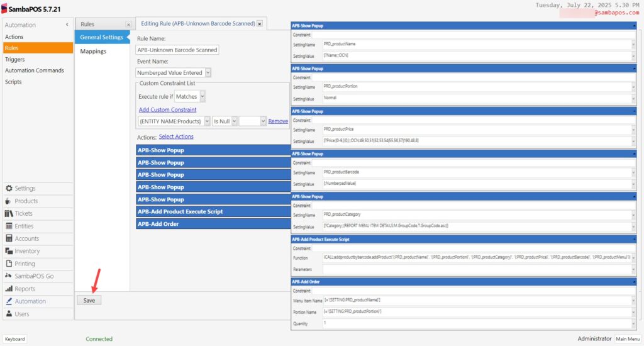Collapse the APB-Add Order details header
The height and width of the screenshot is (346, 644).
point(634,282)
